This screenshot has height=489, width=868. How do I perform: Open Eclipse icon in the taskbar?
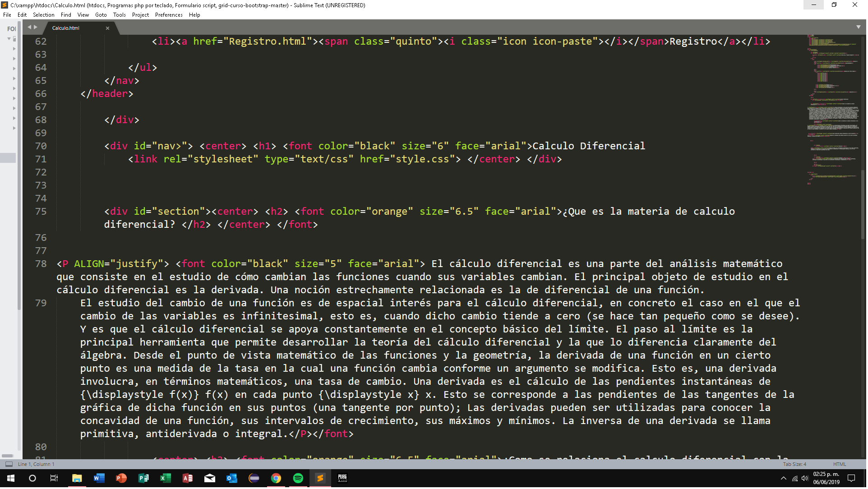(254, 479)
